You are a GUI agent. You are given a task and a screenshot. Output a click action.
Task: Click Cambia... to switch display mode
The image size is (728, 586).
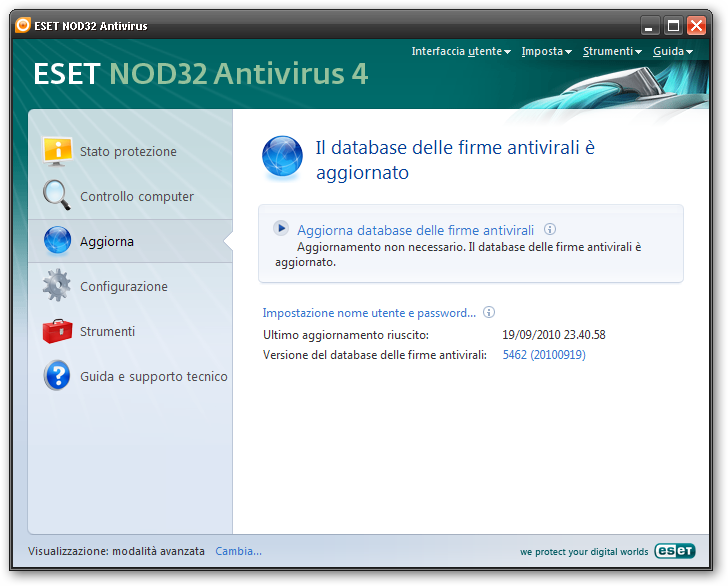click(238, 551)
